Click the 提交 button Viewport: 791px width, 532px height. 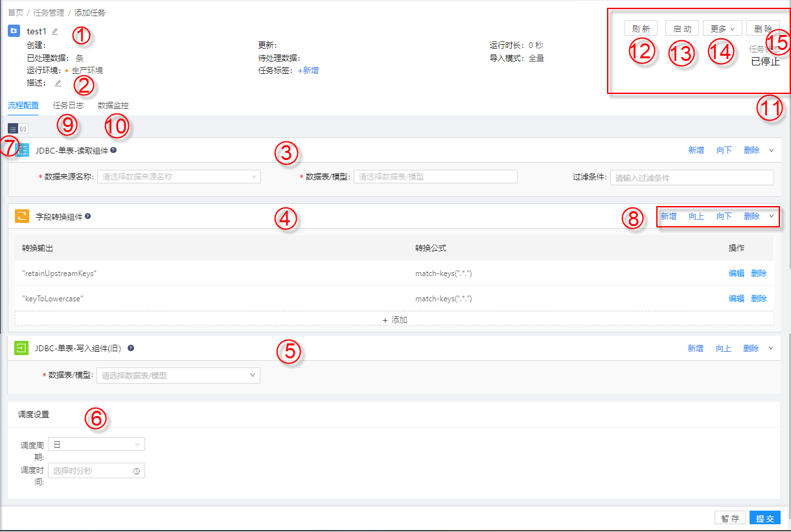(764, 518)
